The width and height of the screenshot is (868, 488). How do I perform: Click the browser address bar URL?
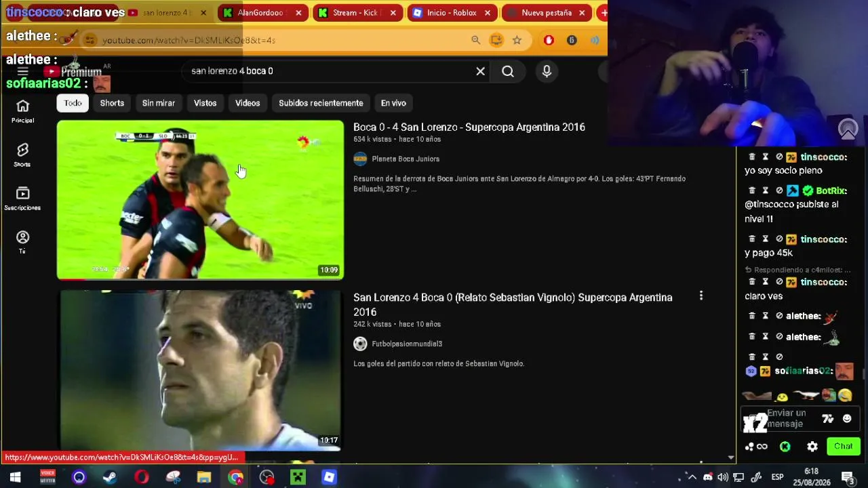(189, 40)
